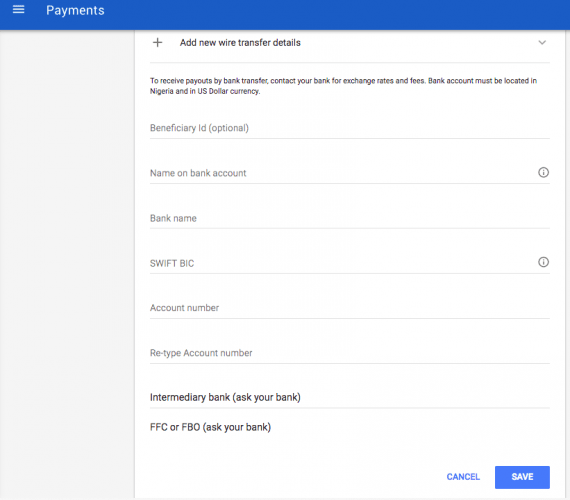
Task: Click the plus icon for new wire transfer
Action: coord(157,43)
